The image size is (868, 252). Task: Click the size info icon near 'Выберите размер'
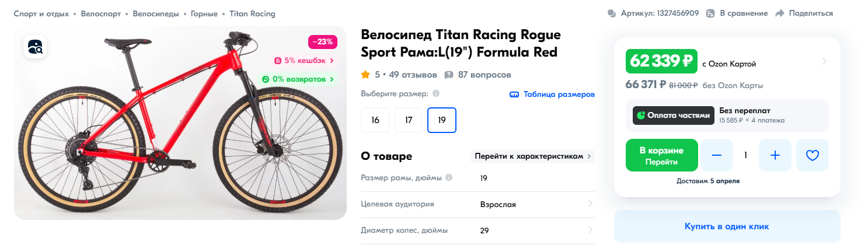(x=436, y=94)
